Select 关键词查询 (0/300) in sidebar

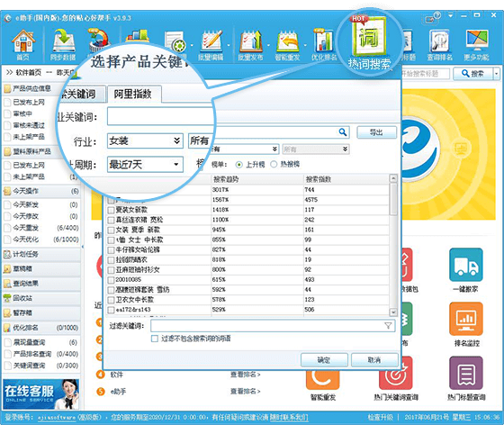pos(41,366)
